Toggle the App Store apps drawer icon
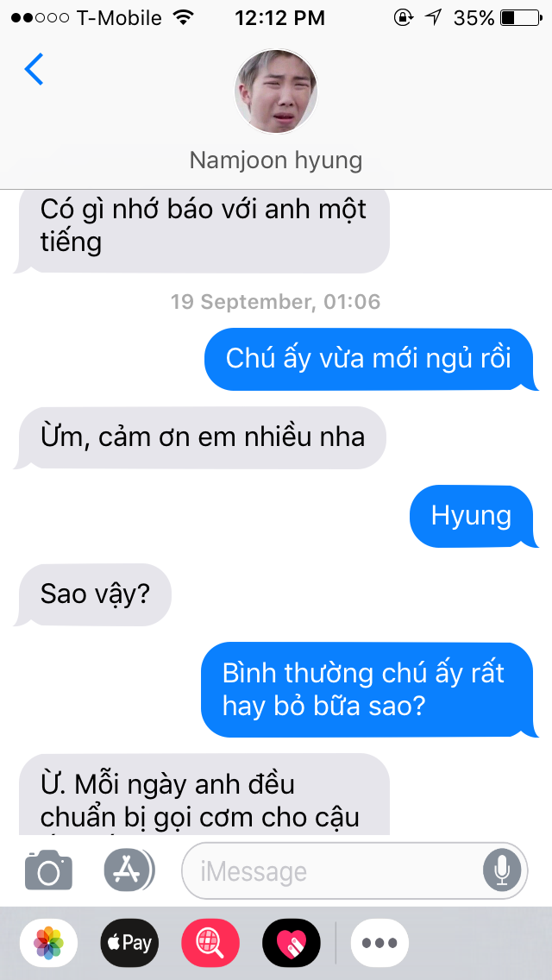552x980 pixels. click(x=129, y=870)
